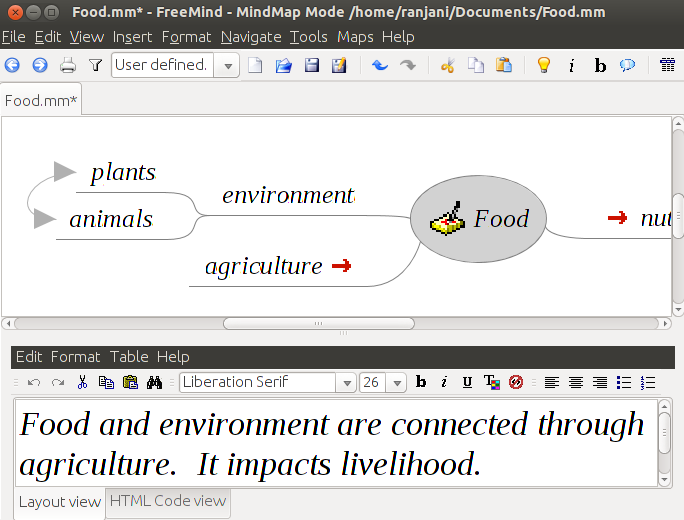Select the animals node
Image resolution: width=684 pixels, height=520 pixels.
pos(111,219)
